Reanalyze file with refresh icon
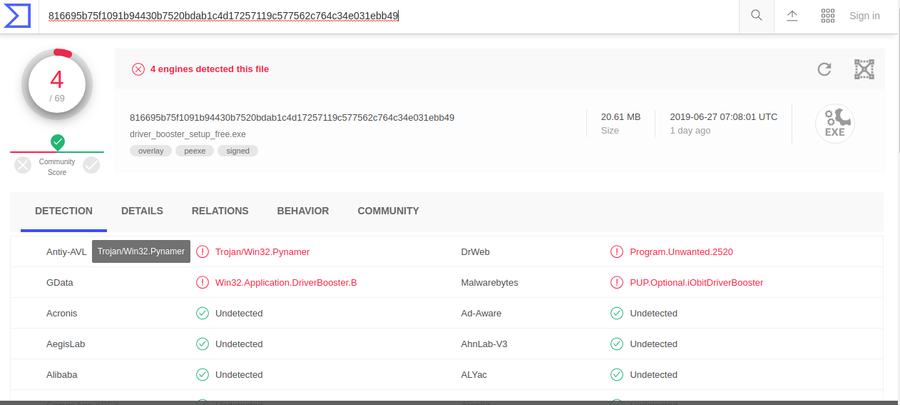Screen dimensions: 900x405 coord(824,69)
